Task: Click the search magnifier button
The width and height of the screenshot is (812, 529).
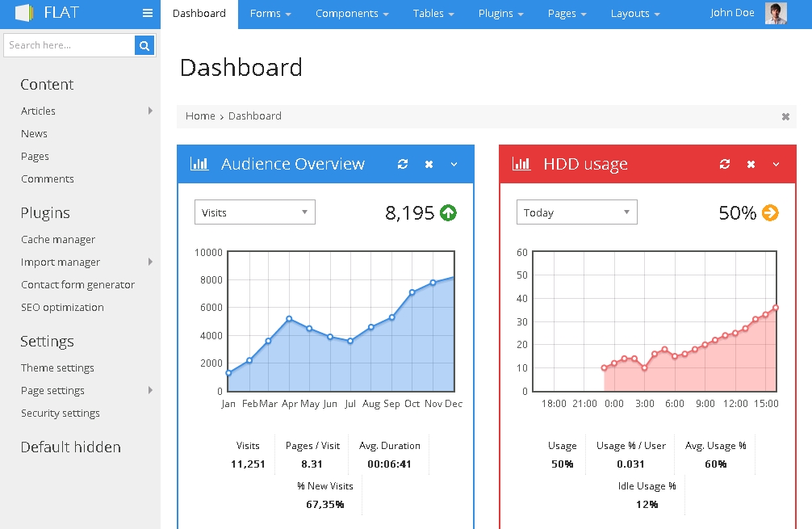Action: (144, 46)
